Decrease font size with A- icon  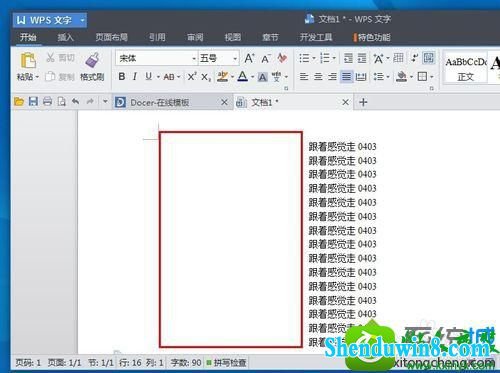click(x=266, y=59)
